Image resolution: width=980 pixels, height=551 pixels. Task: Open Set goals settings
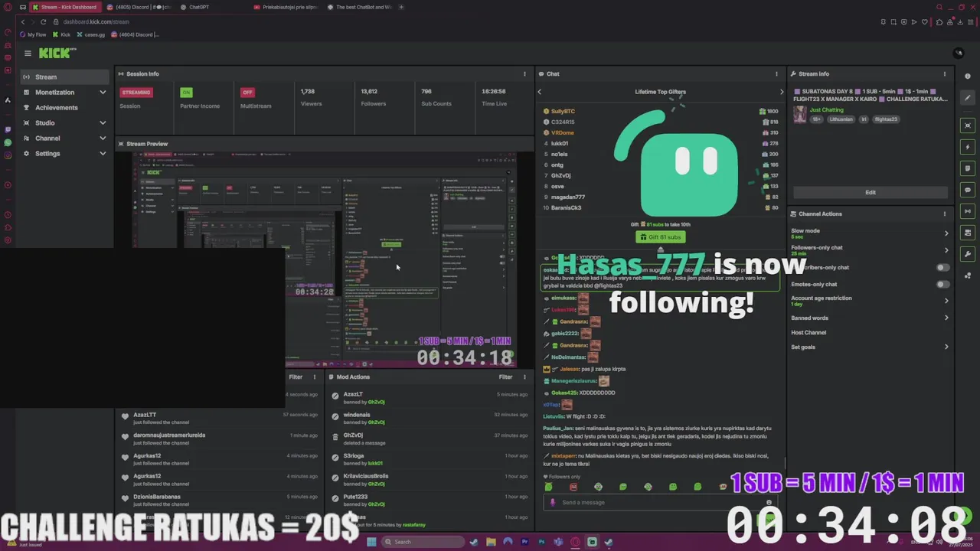870,347
